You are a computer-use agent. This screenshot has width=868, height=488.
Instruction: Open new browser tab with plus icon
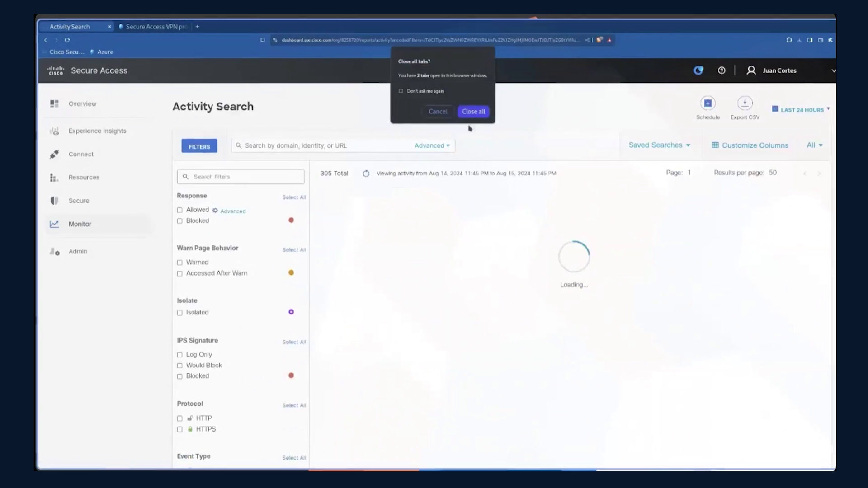coord(197,27)
